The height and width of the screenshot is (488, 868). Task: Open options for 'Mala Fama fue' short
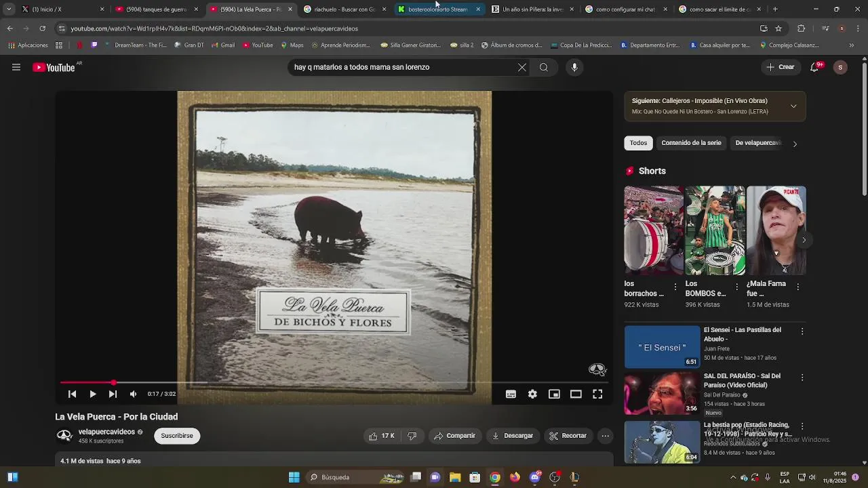pos(797,287)
